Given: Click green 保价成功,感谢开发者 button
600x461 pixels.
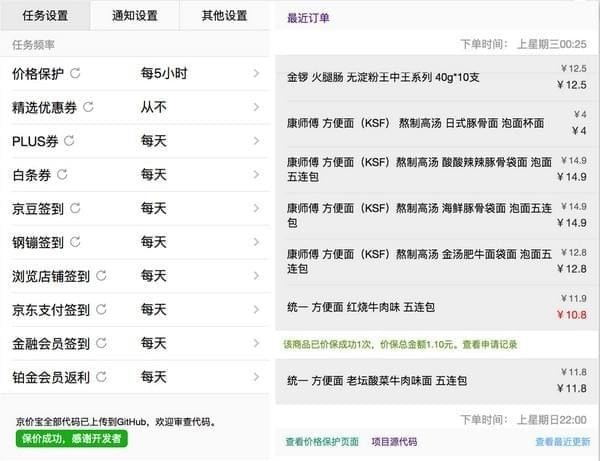Looking at the screenshot, I should pos(70,439).
